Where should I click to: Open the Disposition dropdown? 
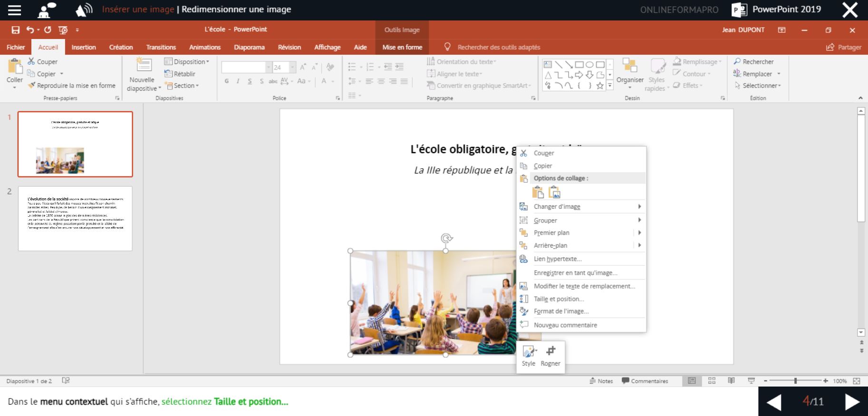click(187, 61)
